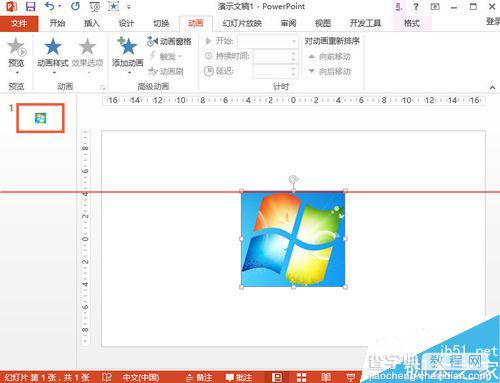Click the 延迟 Delay spinner arrows

[293, 71]
